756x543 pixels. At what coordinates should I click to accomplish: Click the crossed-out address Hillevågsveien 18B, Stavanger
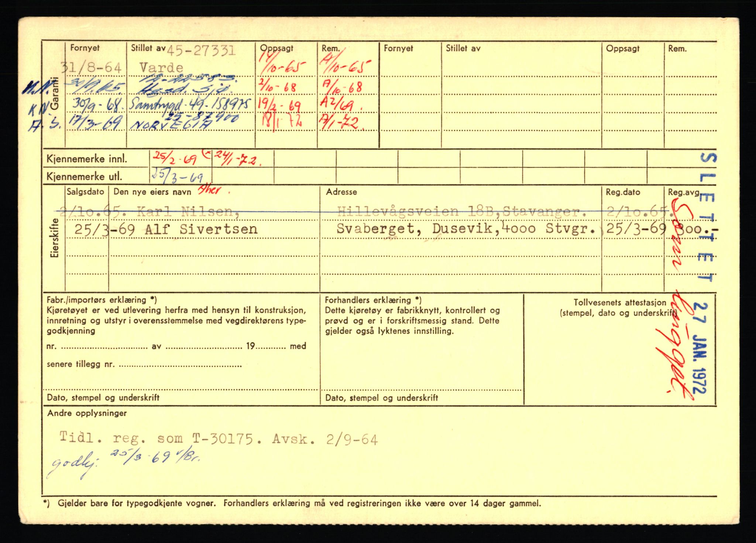tap(462, 212)
